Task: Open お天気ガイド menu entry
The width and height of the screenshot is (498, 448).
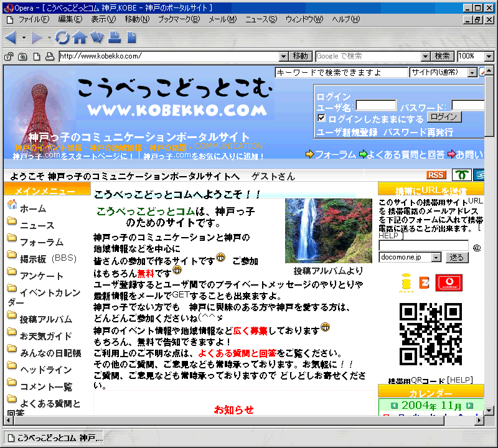Action: [46, 336]
